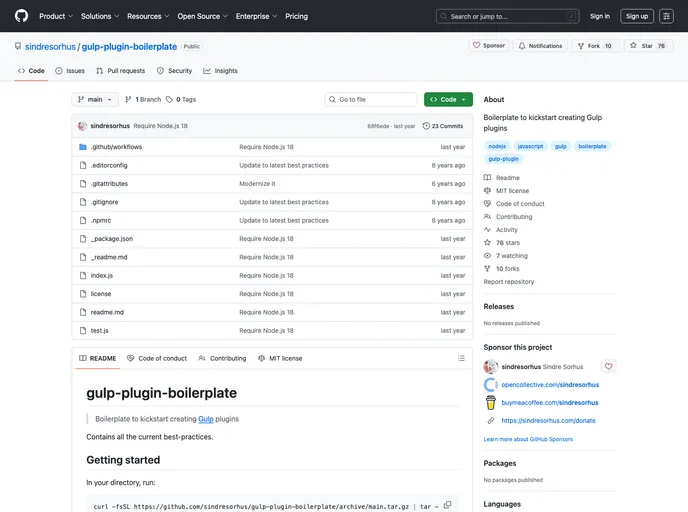Click the GitHub logo icon
The image size is (688, 512).
pyautogui.click(x=21, y=16)
